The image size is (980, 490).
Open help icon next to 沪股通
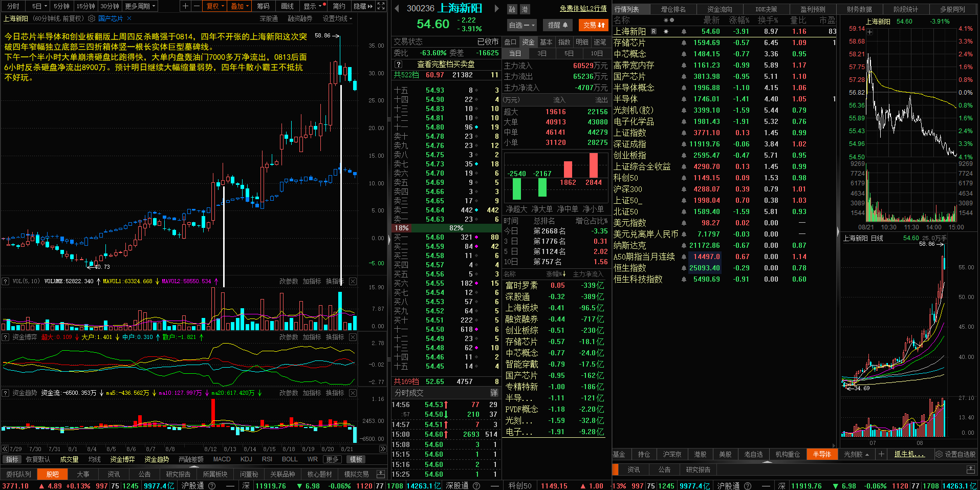click(212, 485)
